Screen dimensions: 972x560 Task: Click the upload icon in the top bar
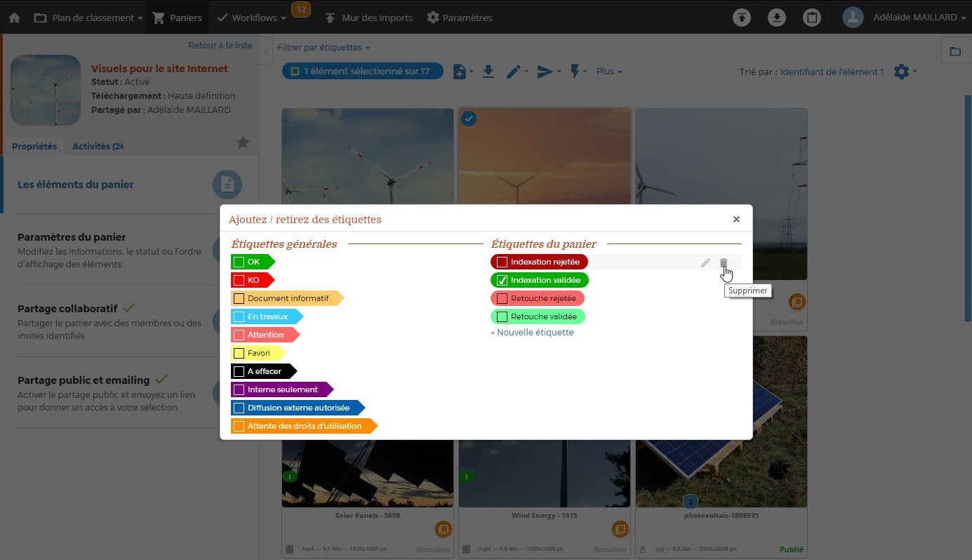pos(742,18)
